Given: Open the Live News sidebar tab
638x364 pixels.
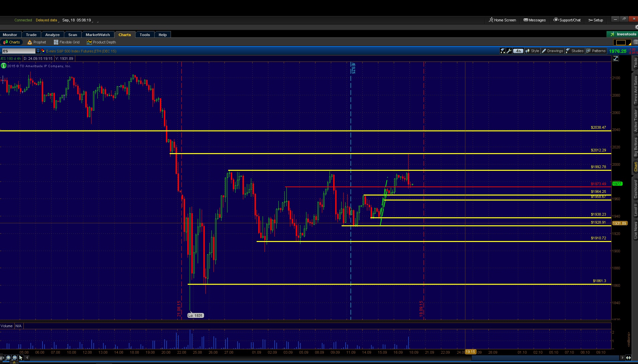Looking at the screenshot, I should click(x=635, y=230).
